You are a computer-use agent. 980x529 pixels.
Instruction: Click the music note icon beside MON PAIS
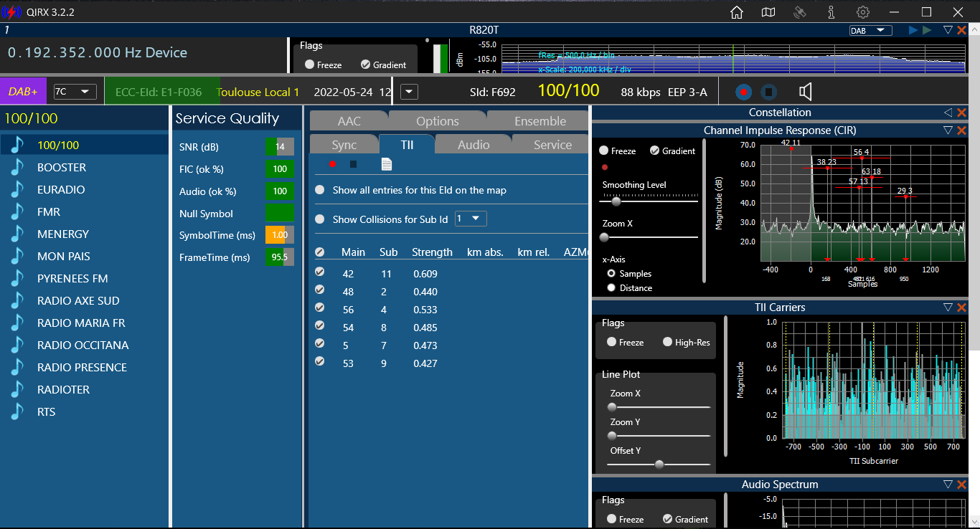[x=17, y=256]
